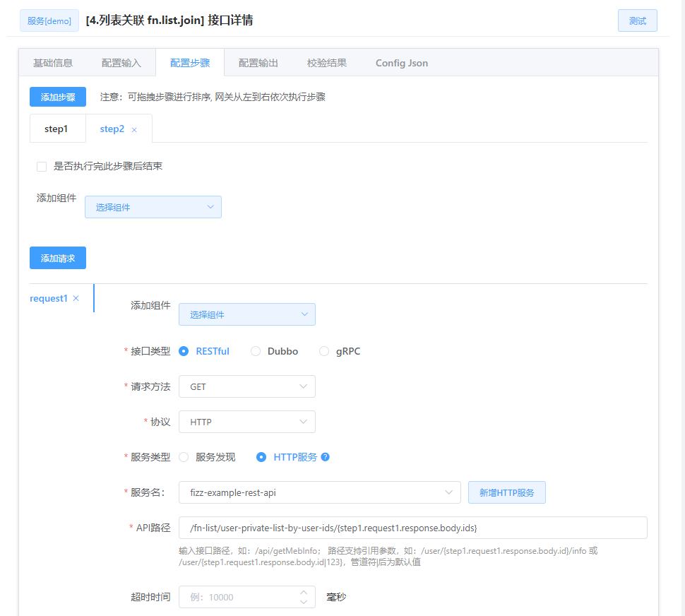
Task: Click inside the API路径 input field
Action: tap(417, 527)
